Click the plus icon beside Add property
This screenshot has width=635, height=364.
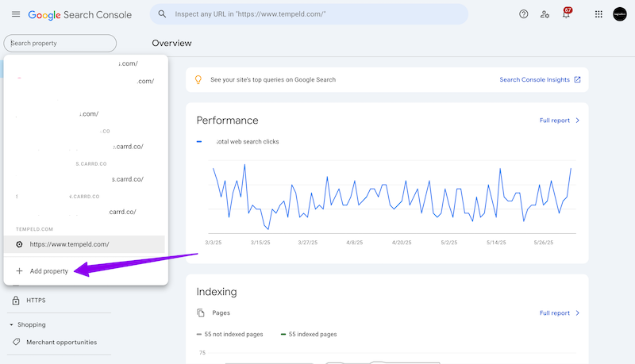[19, 271]
